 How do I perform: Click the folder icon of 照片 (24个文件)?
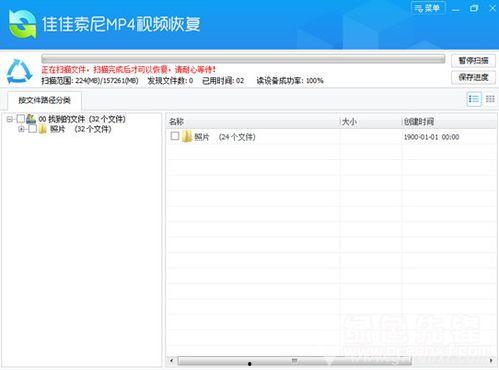tap(187, 136)
